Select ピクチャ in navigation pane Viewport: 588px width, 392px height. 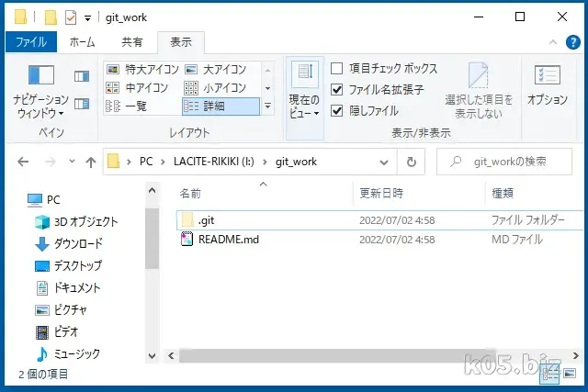[x=61, y=310]
